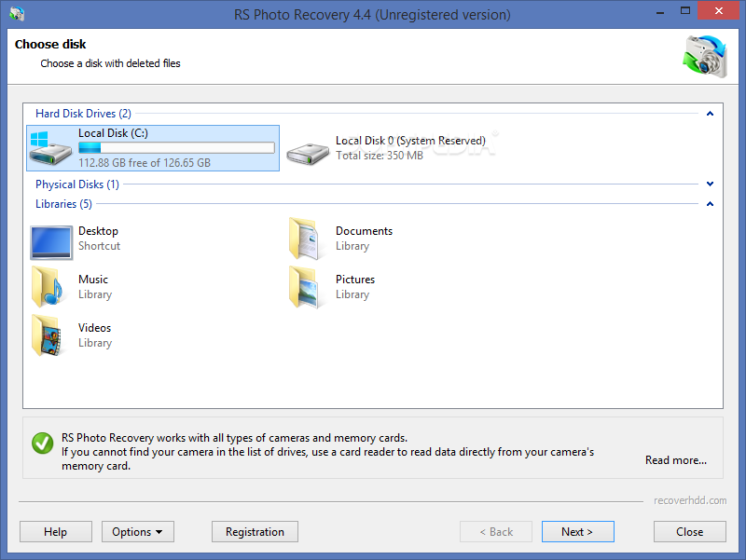Choose the Music library folder icon

pos(48,287)
